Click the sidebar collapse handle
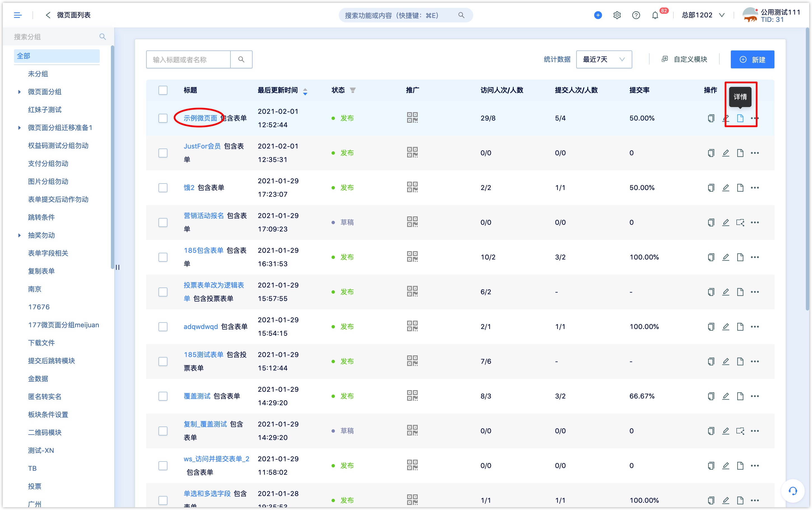 click(117, 267)
